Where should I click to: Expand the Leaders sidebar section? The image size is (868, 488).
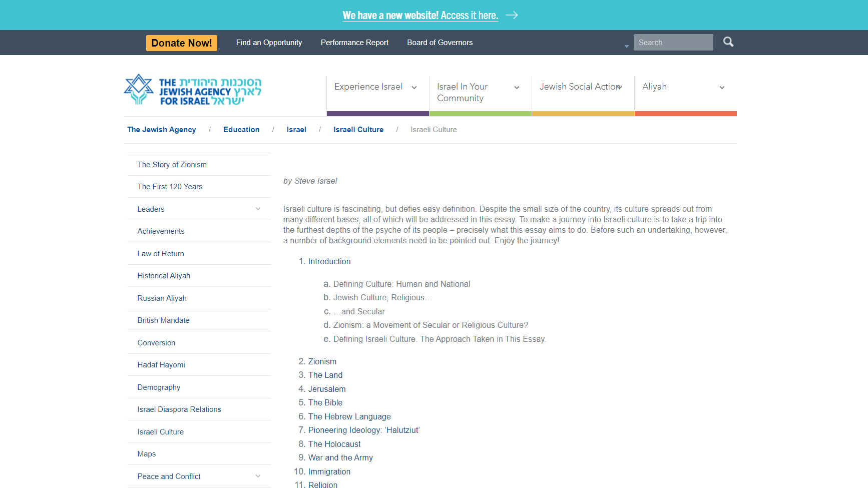[258, 209]
